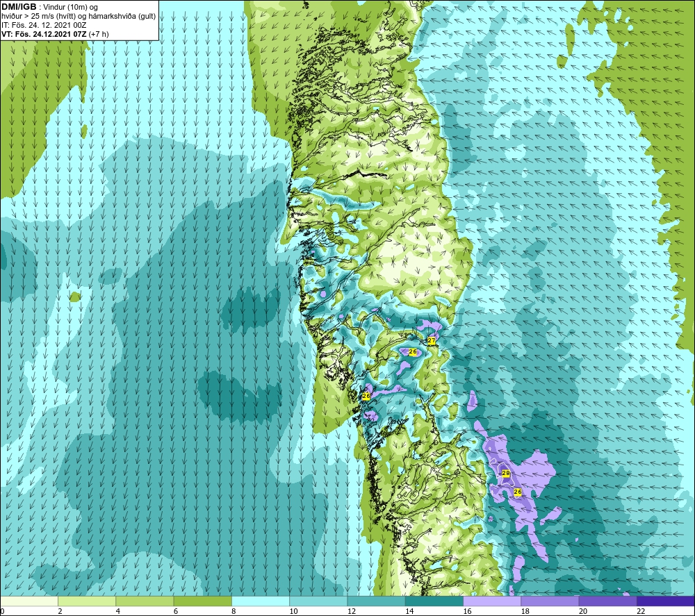695x616 pixels.
Task: Select the olive green 6–8 m/s legend swatch
Action: 202,601
